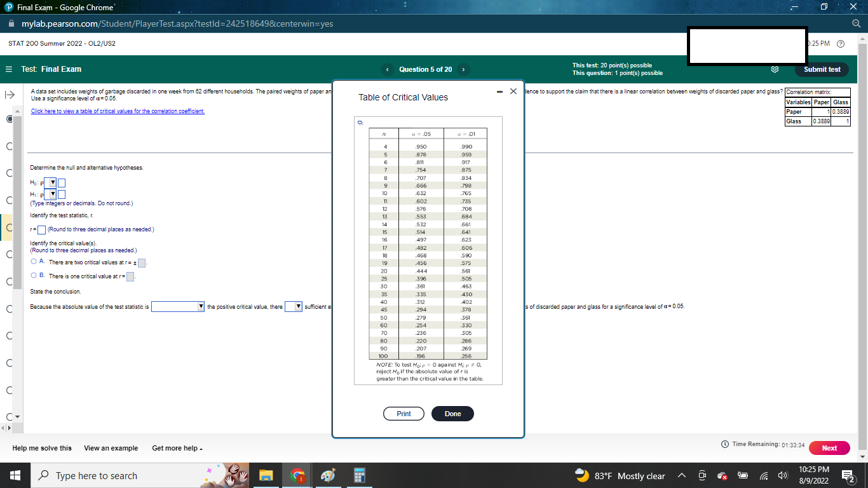Image resolution: width=868 pixels, height=488 pixels.
Task: Click the next question chevron
Action: [x=465, y=69]
